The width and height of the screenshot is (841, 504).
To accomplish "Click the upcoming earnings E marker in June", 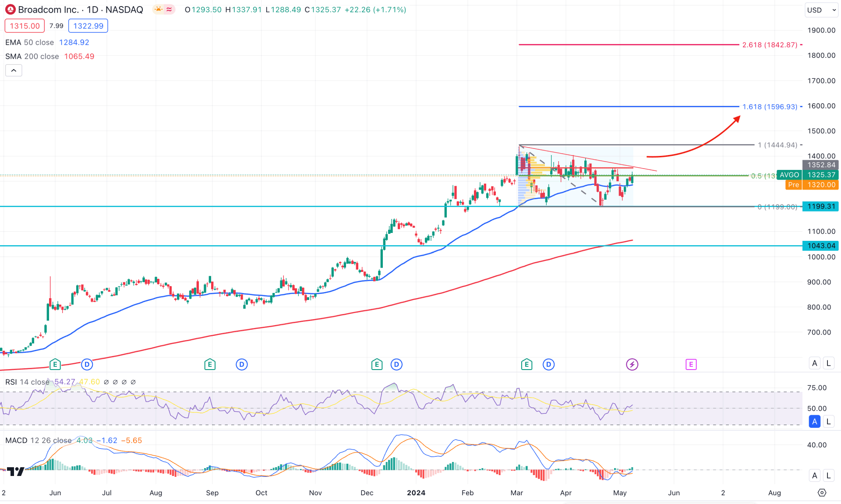I will pyautogui.click(x=691, y=364).
